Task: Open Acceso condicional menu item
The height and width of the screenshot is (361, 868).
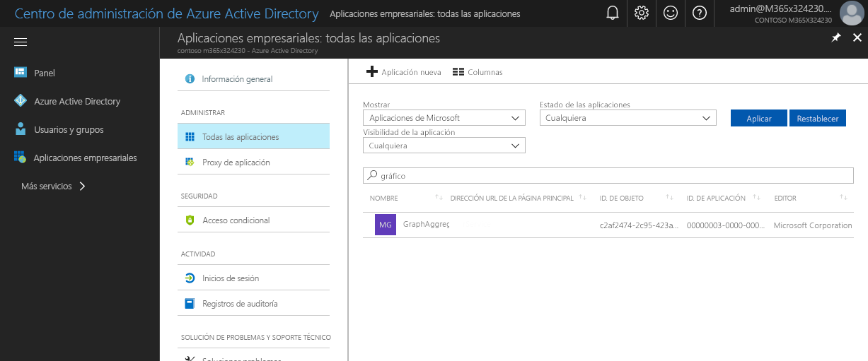Action: pos(253,220)
